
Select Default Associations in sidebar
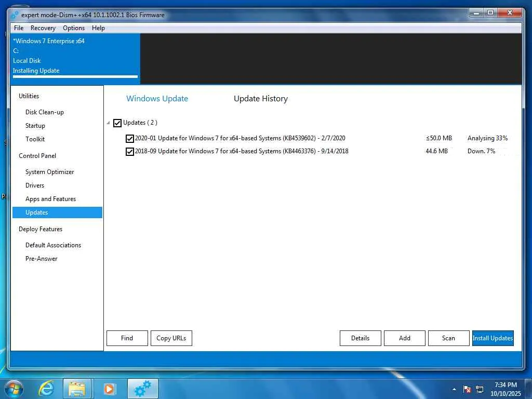tap(54, 245)
